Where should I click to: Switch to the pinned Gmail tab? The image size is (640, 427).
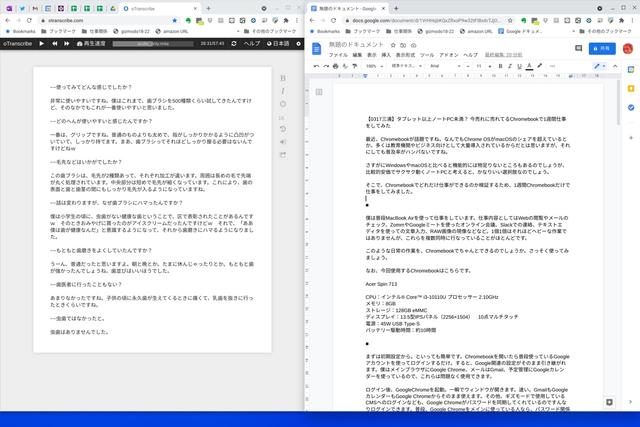coord(35,8)
